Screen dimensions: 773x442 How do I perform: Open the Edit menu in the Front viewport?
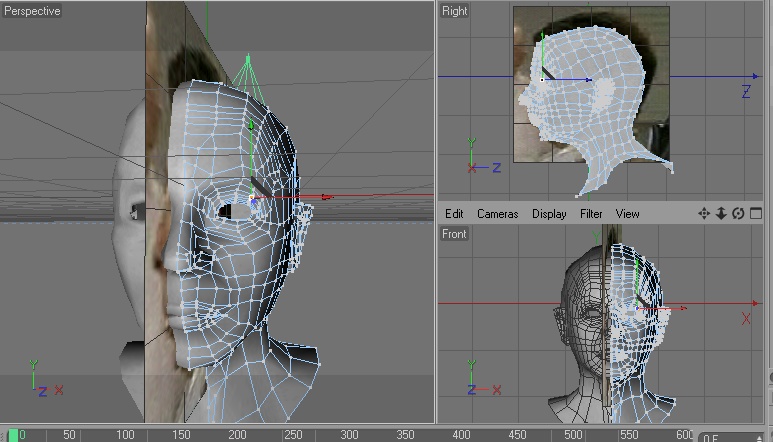(454, 214)
